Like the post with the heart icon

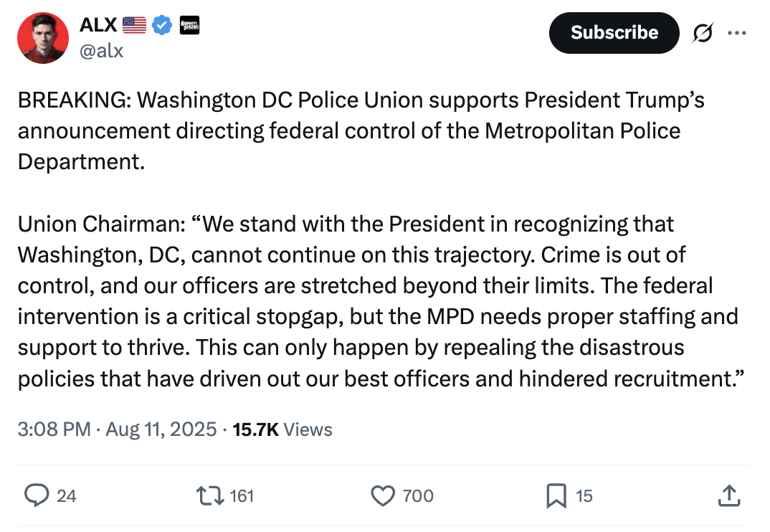point(383,495)
